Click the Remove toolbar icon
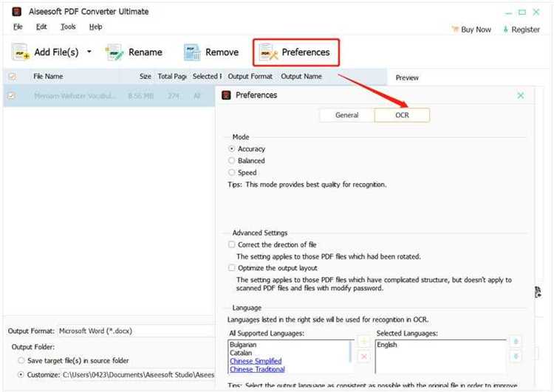The image size is (554, 392). click(192, 52)
